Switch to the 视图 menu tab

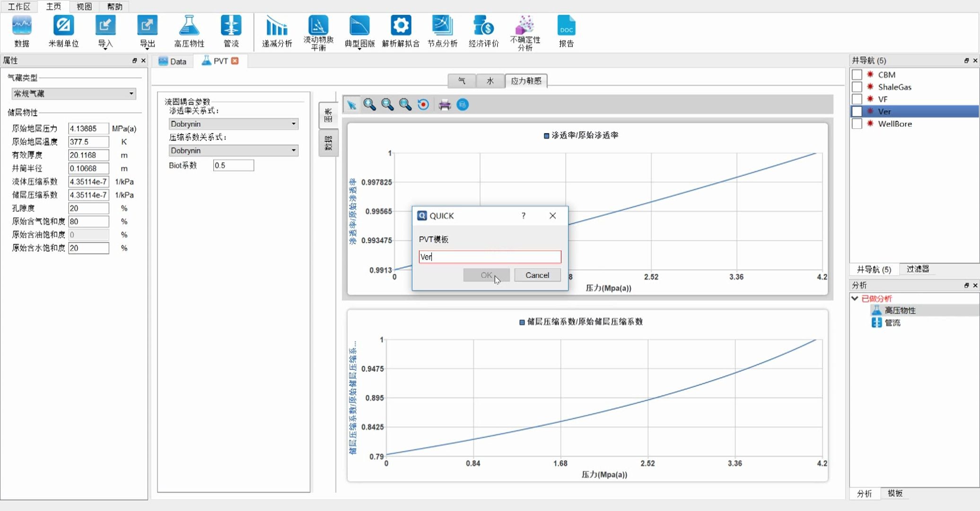coord(84,7)
